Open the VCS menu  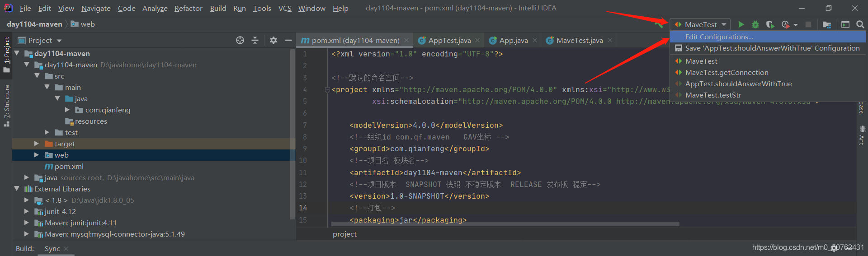285,8
